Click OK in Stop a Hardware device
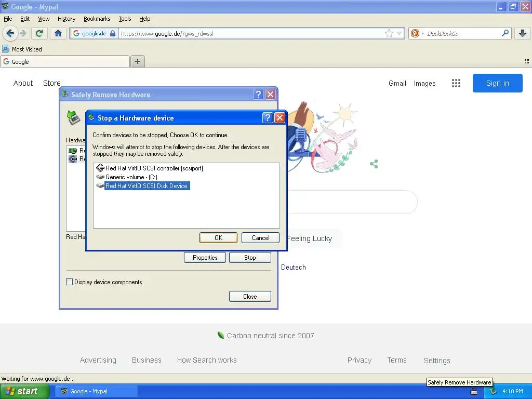Viewport: 532px width, 399px height. 219,238
